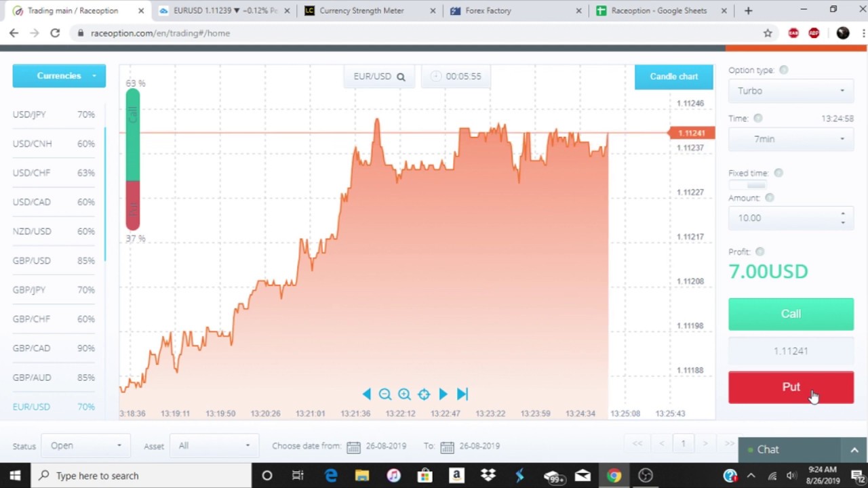Select GBP/CAD in the currency list
The image size is (868, 488).
pos(54,348)
